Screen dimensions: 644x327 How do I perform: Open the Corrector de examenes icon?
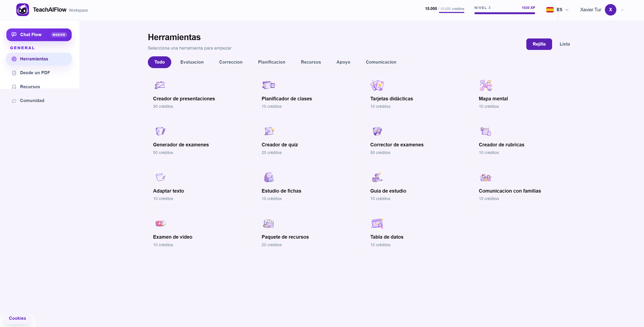[x=377, y=131]
